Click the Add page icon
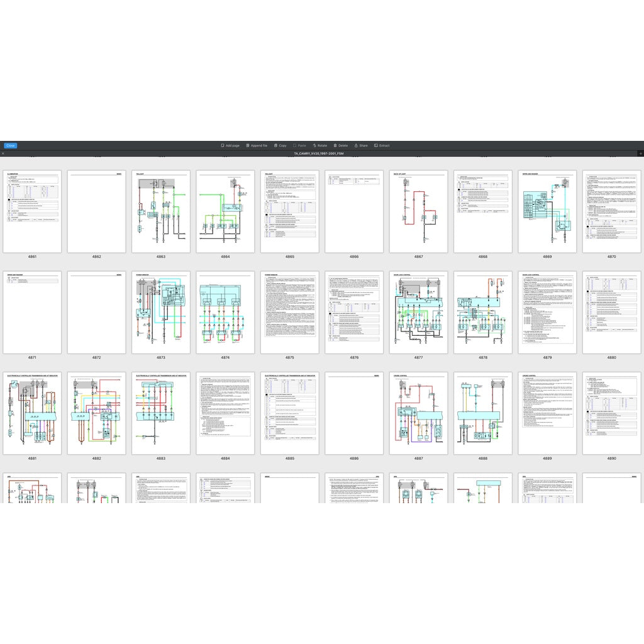This screenshot has height=644, width=644. tap(223, 145)
